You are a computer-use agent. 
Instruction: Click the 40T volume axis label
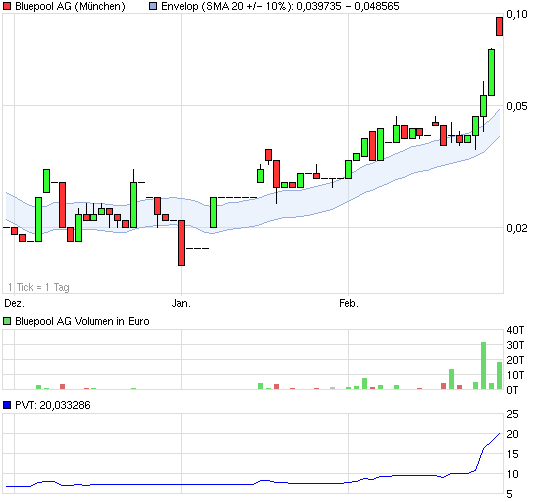515,330
